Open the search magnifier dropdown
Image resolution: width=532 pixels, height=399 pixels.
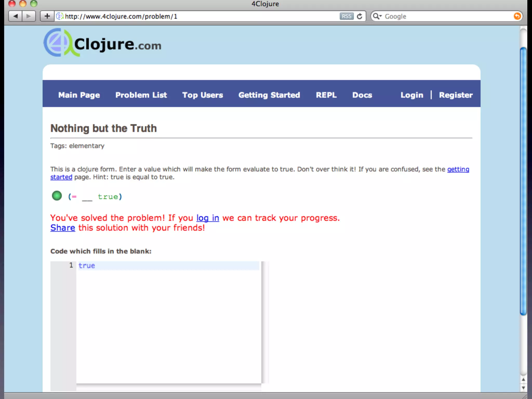377,16
